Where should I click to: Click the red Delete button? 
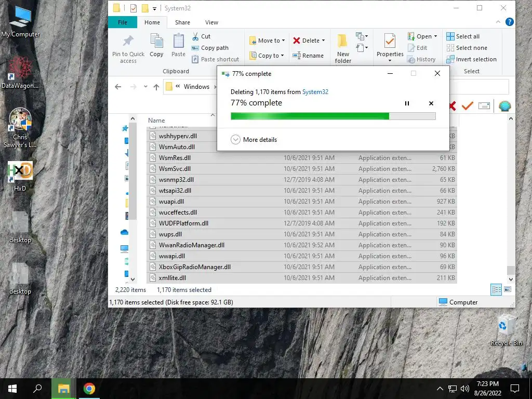point(306,41)
